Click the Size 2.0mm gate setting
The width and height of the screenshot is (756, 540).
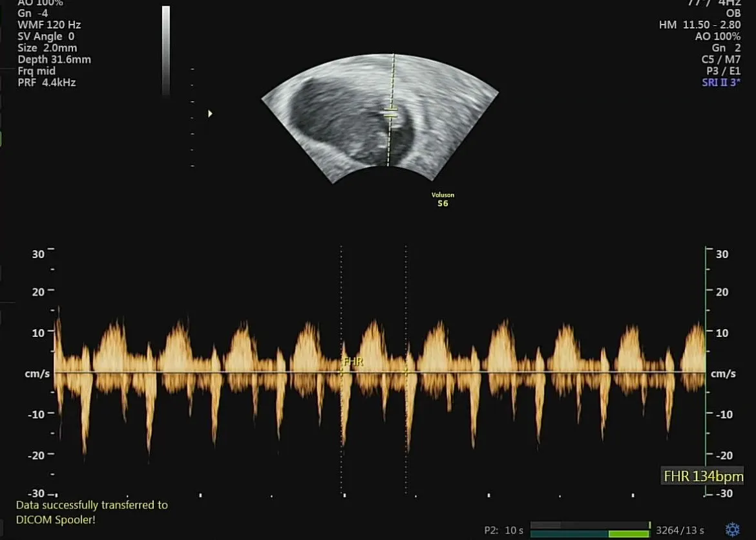47,48
